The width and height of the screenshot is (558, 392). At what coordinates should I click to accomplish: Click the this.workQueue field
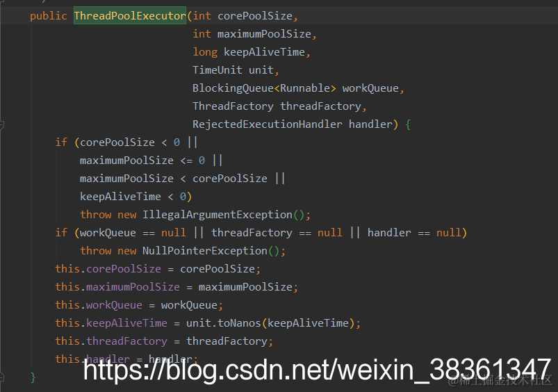pyautogui.click(x=99, y=305)
